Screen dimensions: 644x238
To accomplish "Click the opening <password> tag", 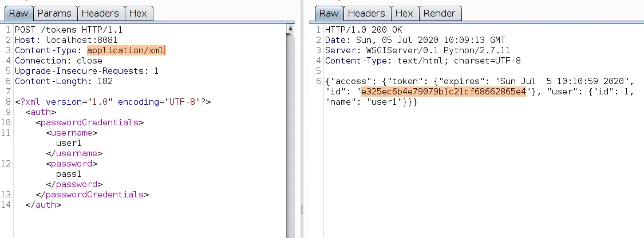I will tap(72, 163).
